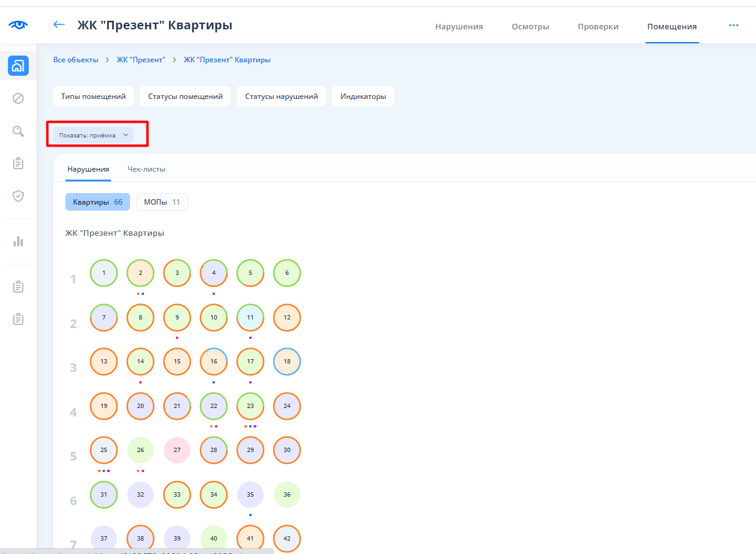This screenshot has height=554, width=756.
Task: Open the crossed-circle violations sidebar icon
Action: (18, 98)
